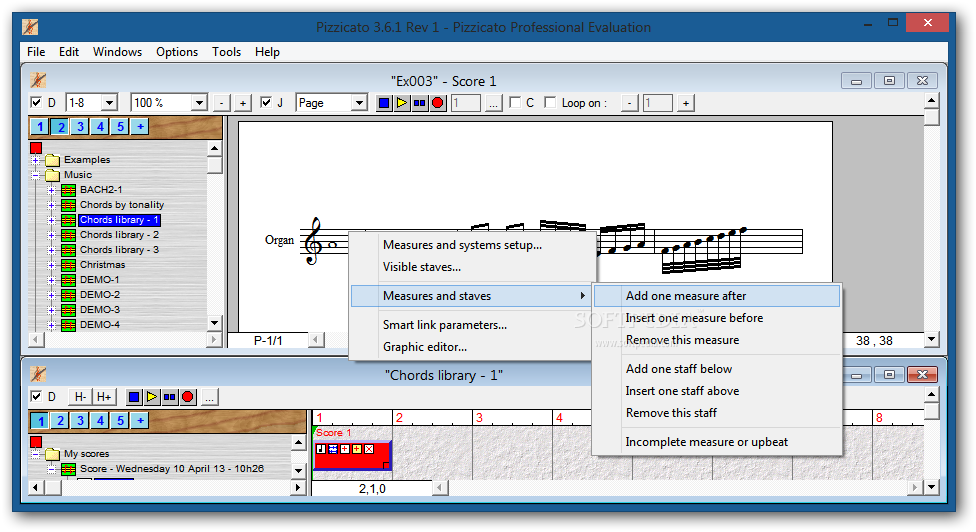Click the yellow play button in the Ex003 toolbar

click(x=402, y=103)
